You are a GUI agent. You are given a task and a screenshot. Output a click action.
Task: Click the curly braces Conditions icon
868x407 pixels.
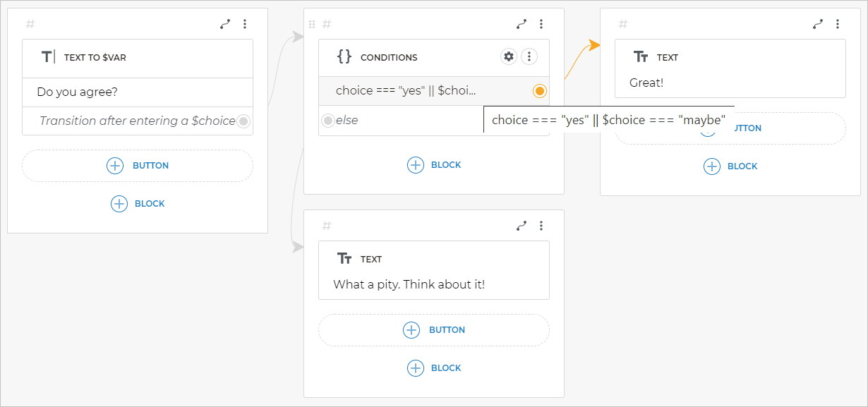pos(344,57)
